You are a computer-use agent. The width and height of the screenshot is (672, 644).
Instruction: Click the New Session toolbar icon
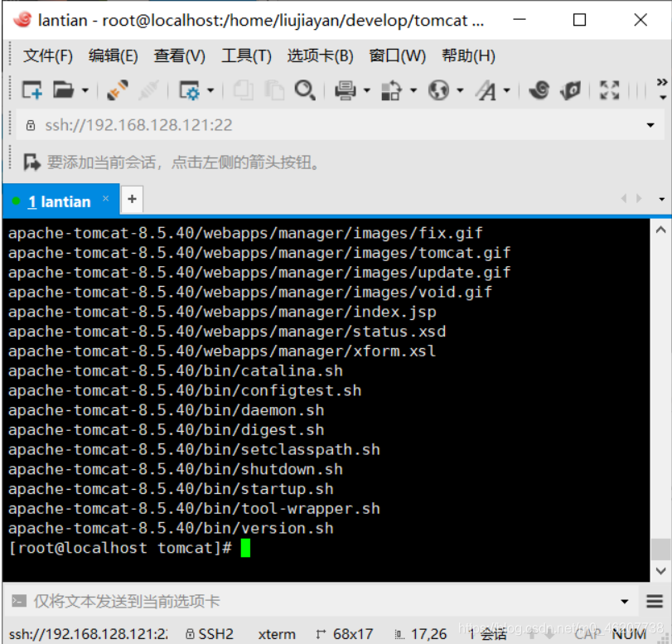(x=31, y=90)
